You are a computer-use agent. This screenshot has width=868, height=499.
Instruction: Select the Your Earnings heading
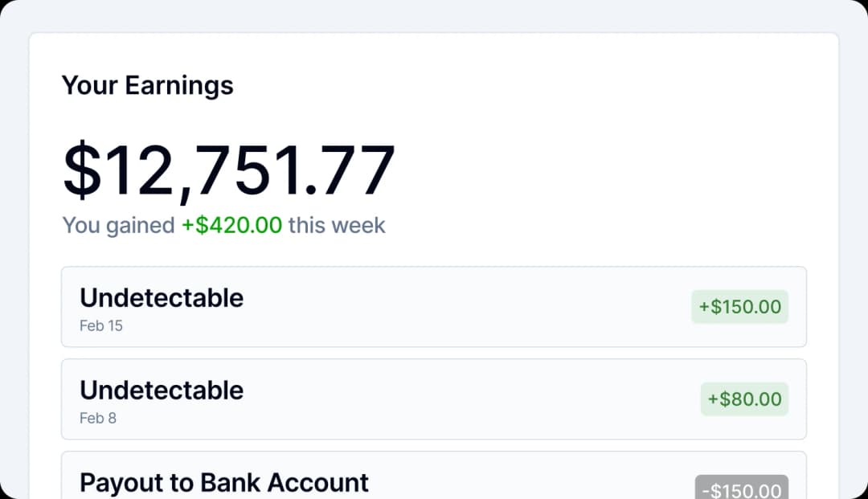(148, 85)
